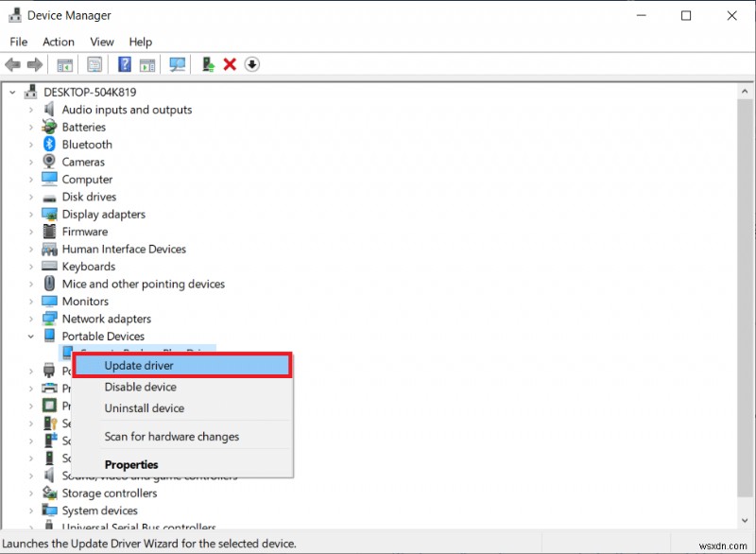
Task: Click the down-arrow disable device icon
Action: (251, 64)
